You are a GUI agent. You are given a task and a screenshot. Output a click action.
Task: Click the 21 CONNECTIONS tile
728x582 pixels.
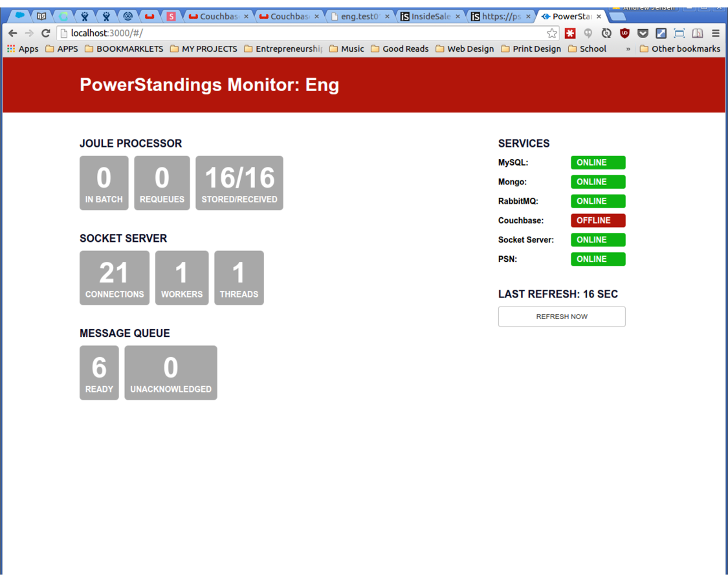[x=114, y=278]
